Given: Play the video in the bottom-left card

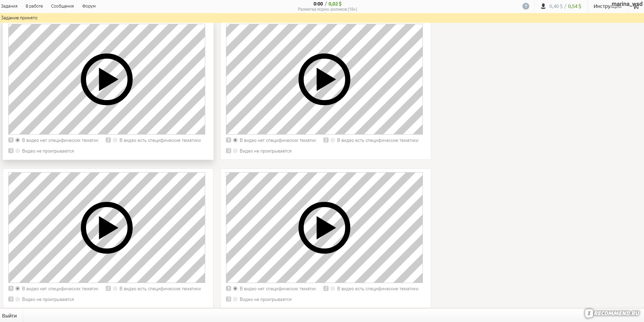Looking at the screenshot, I should coord(107,228).
